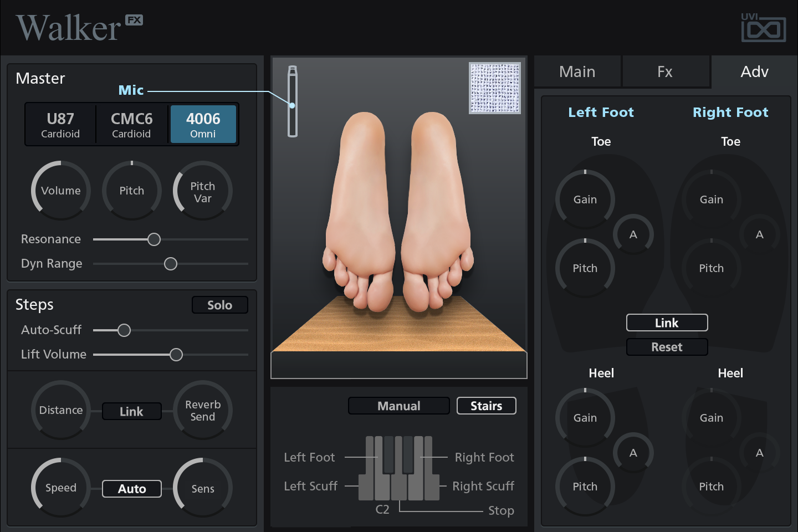Viewport: 798px width, 532px height.
Task: Disable the Auto speed toggle
Action: pos(132,489)
